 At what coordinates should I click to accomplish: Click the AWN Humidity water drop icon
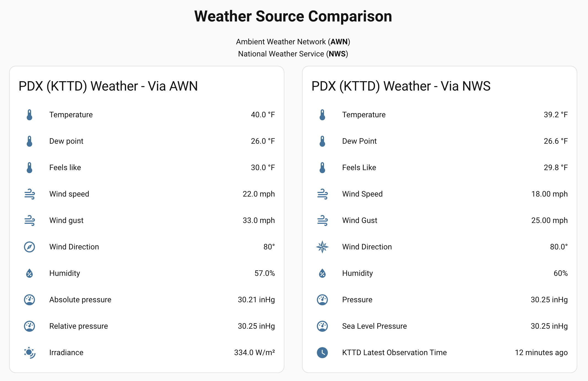coord(29,273)
